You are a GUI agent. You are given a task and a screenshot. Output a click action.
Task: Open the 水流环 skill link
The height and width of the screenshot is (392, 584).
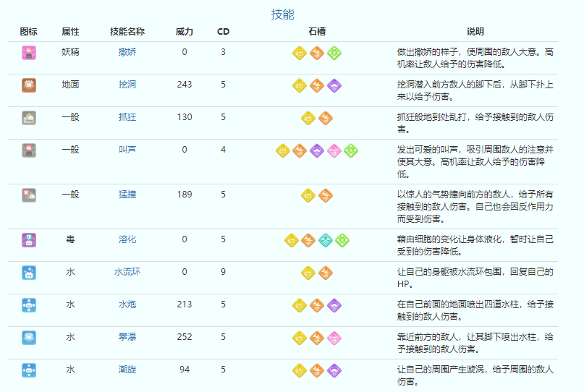click(x=127, y=273)
